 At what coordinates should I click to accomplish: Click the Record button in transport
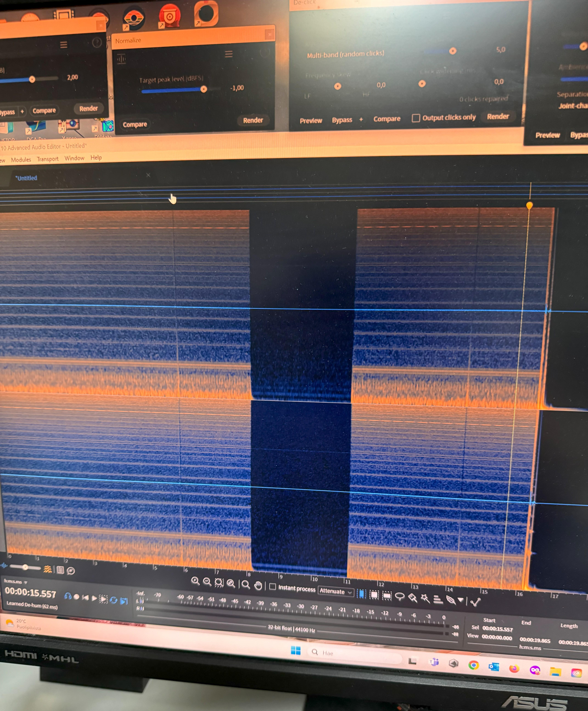(77, 597)
